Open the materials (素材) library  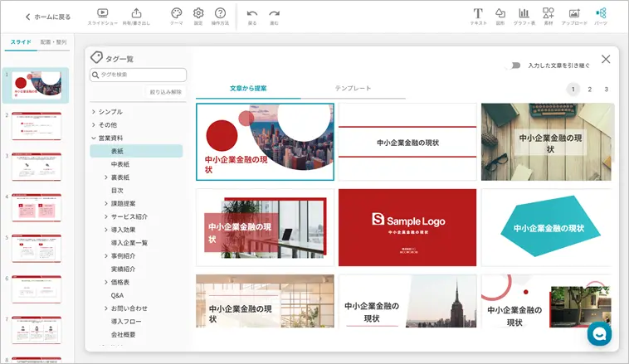(549, 17)
